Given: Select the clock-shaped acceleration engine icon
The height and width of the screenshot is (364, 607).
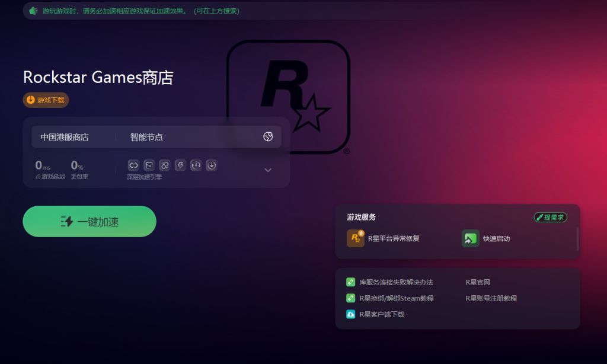Looking at the screenshot, I should (196, 165).
